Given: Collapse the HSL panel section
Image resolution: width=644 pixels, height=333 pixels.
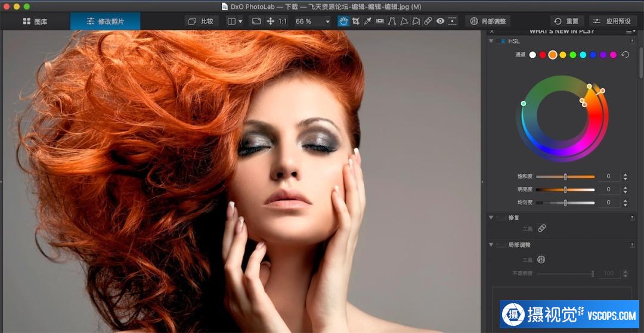Looking at the screenshot, I should 491,42.
